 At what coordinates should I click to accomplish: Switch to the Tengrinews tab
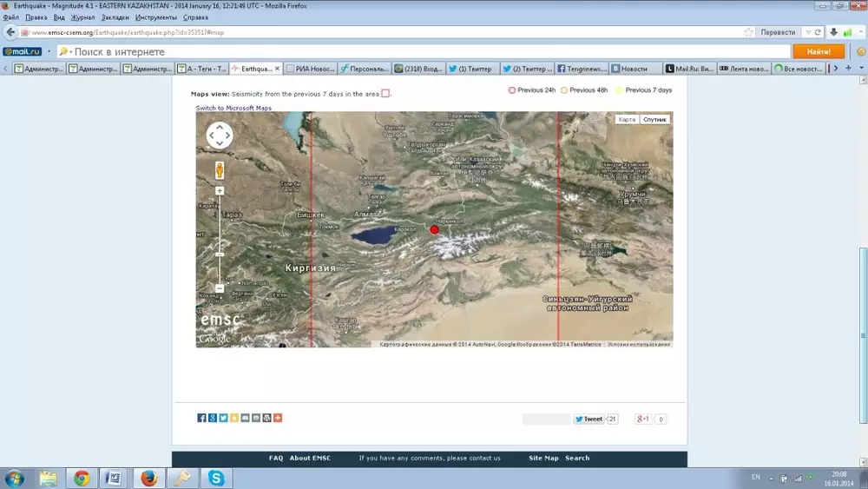click(582, 68)
